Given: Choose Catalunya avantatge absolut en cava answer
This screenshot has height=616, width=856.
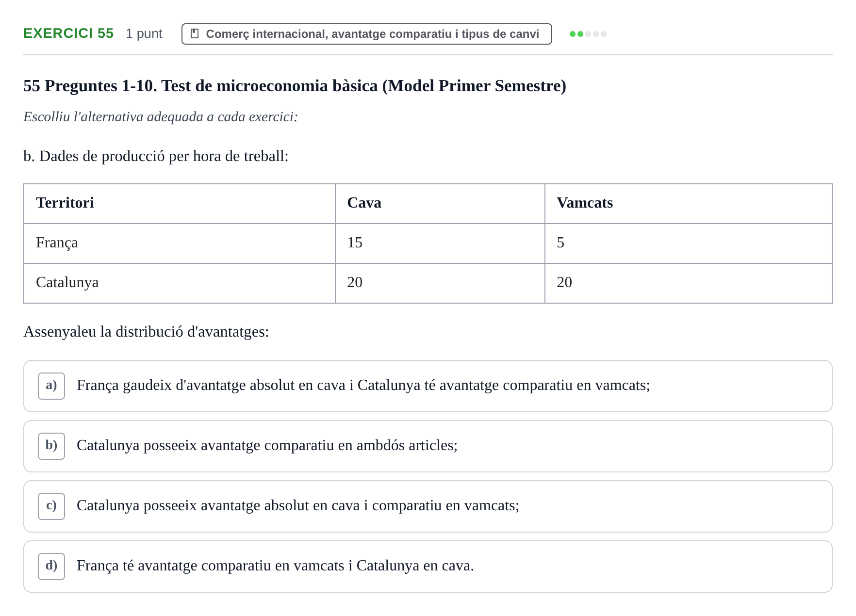Looking at the screenshot, I should pyautogui.click(x=428, y=506).
